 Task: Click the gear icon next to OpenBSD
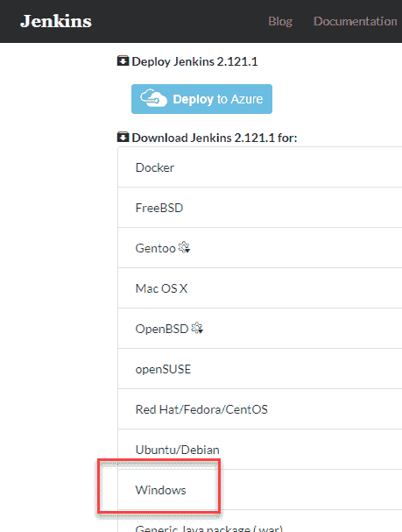(197, 328)
